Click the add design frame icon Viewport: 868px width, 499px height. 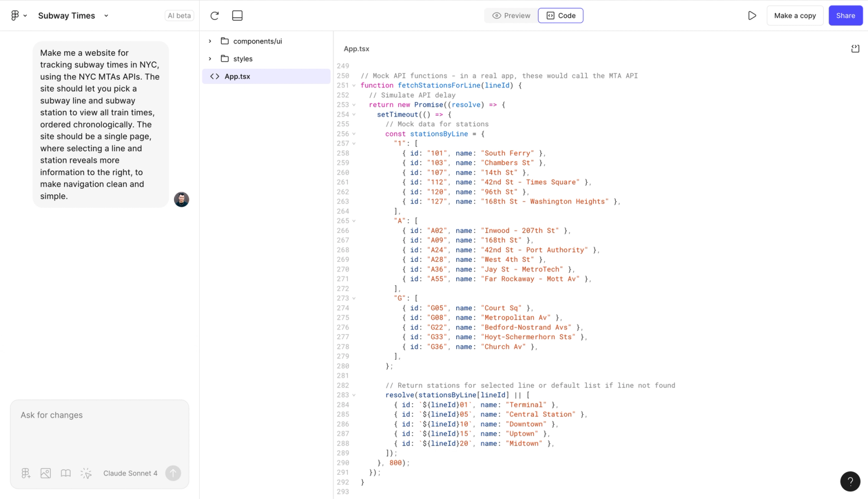pos(26,473)
